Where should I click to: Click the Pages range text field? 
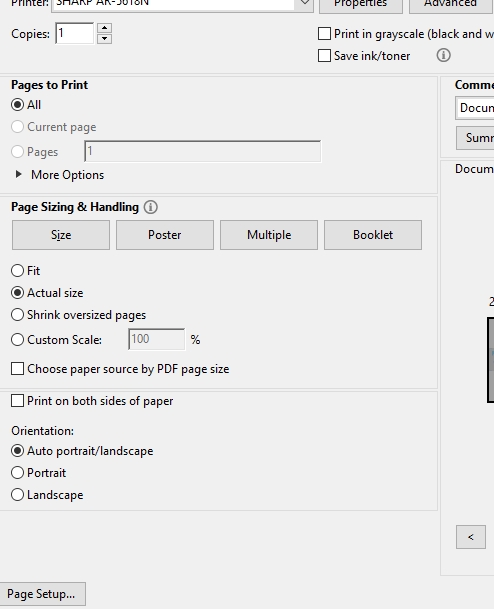coord(203,151)
